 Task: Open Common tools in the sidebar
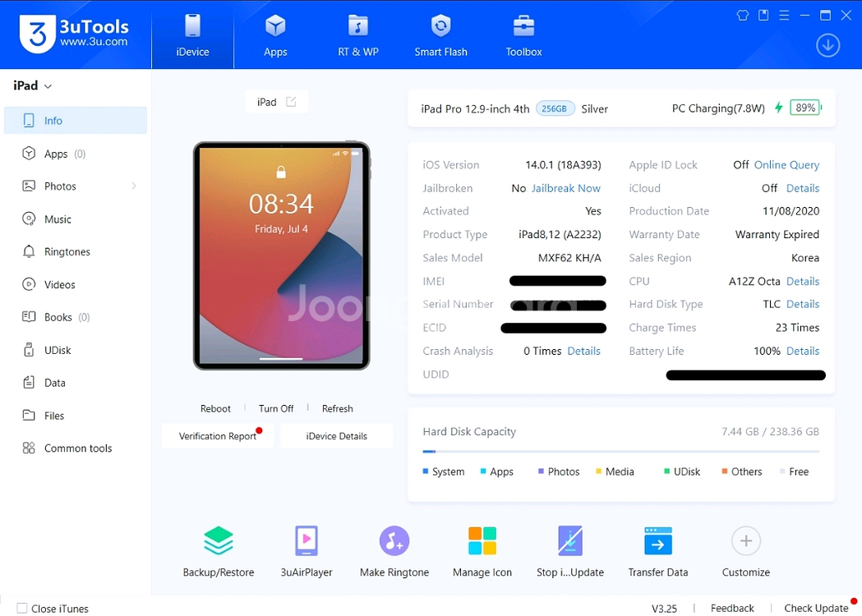76,448
